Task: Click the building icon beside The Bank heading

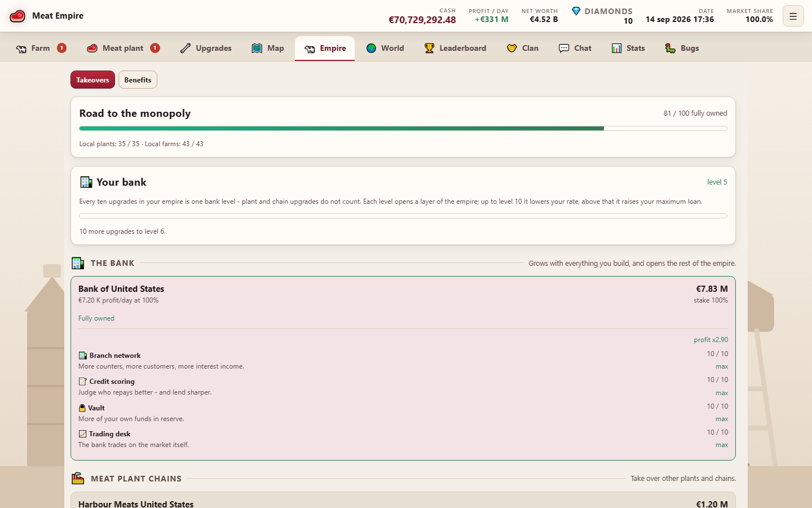Action: [78, 263]
